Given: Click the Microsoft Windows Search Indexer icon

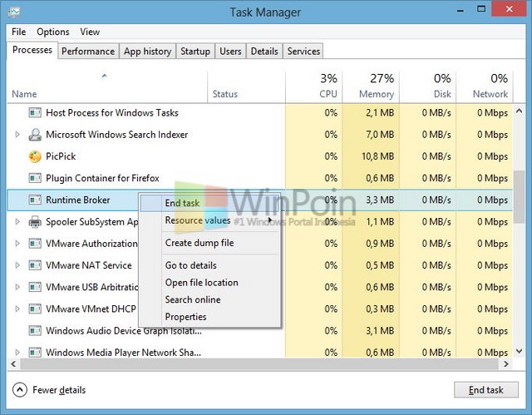Looking at the screenshot, I should click(35, 135).
